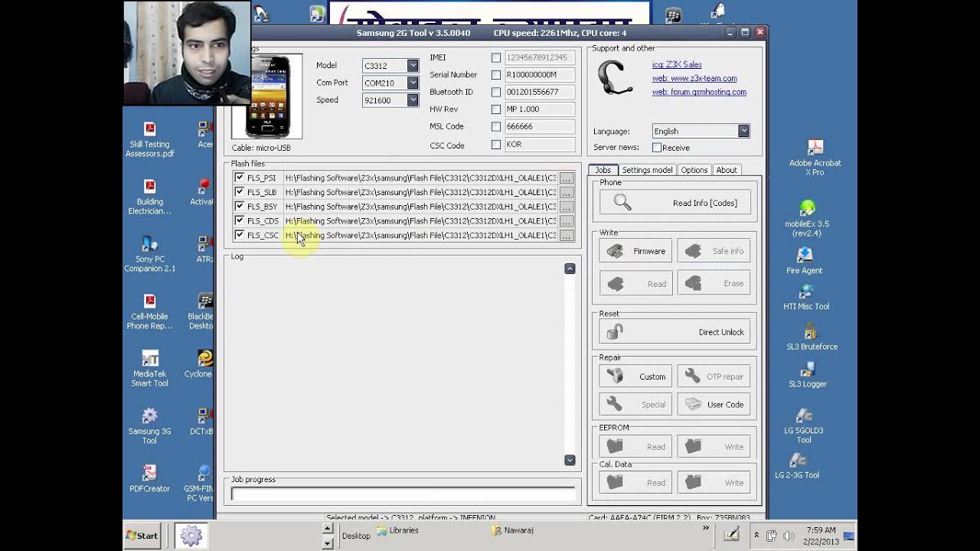Image resolution: width=980 pixels, height=551 pixels.
Task: Launch Samsung 3G Tool shortcut
Action: (150, 426)
